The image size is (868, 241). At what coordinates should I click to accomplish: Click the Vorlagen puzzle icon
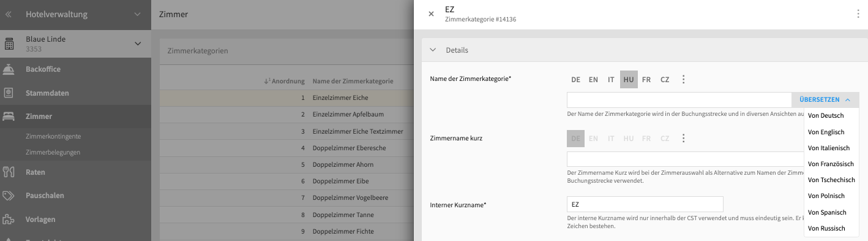(9, 219)
